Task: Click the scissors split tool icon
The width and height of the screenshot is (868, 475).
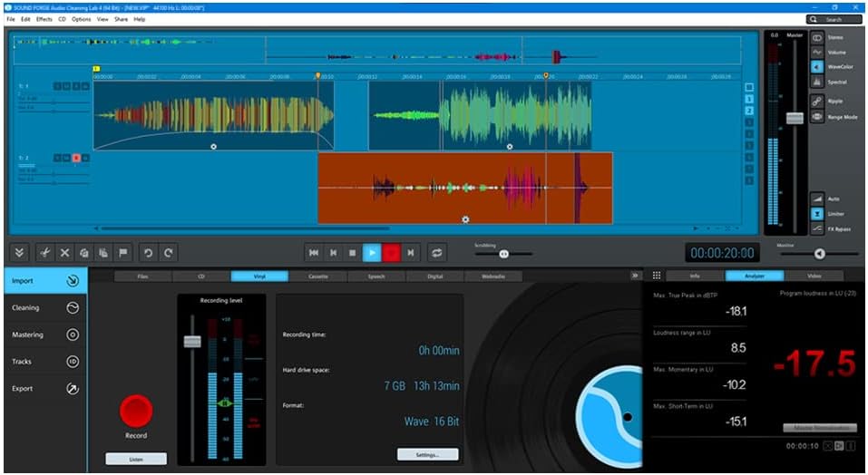Action: (44, 253)
